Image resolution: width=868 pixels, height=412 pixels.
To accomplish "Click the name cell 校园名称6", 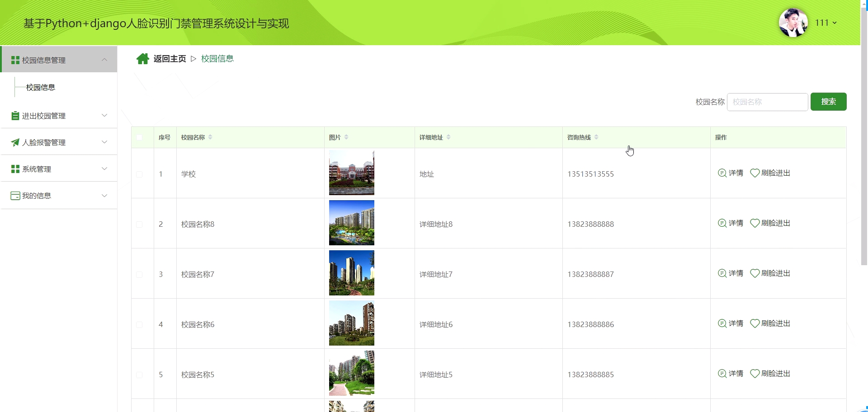I will point(198,325).
